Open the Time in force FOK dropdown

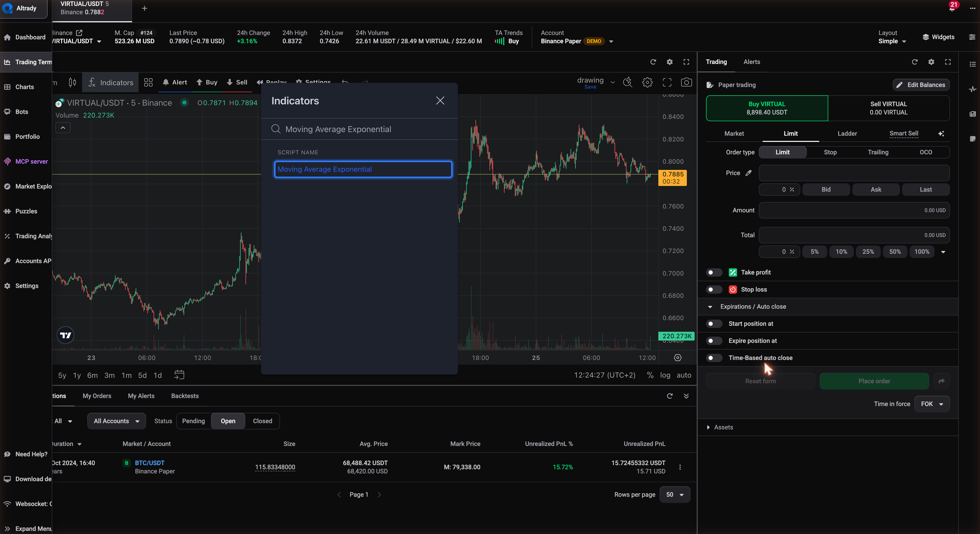click(932, 404)
